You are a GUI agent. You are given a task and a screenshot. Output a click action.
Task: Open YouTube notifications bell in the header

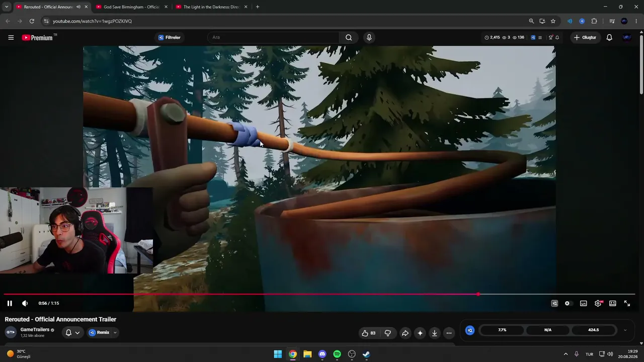click(x=609, y=37)
